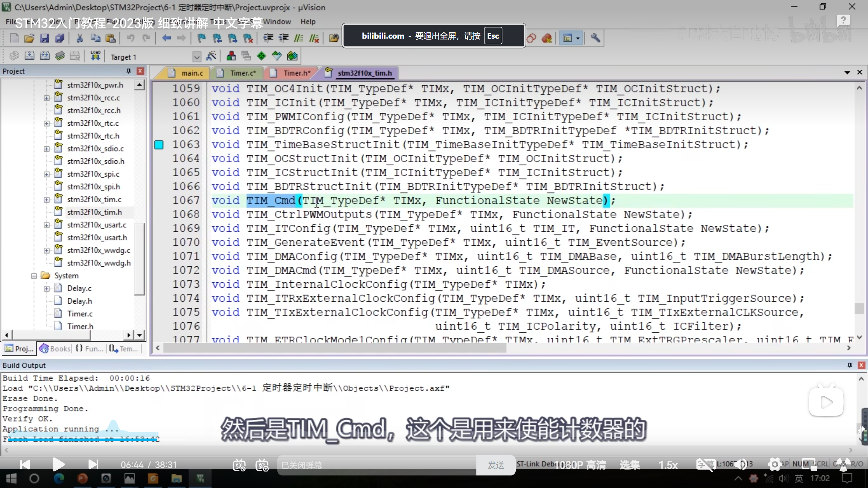The image size is (868, 488).
Task: Click the Save file toolbar icon
Action: click(44, 38)
